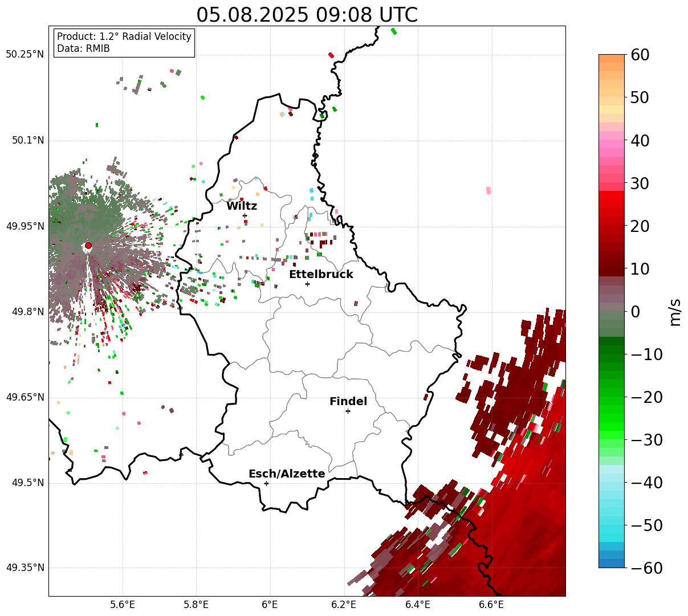Click the Ettelbruck station cross marker
Image resolution: width=688 pixels, height=616 pixels.
(308, 284)
